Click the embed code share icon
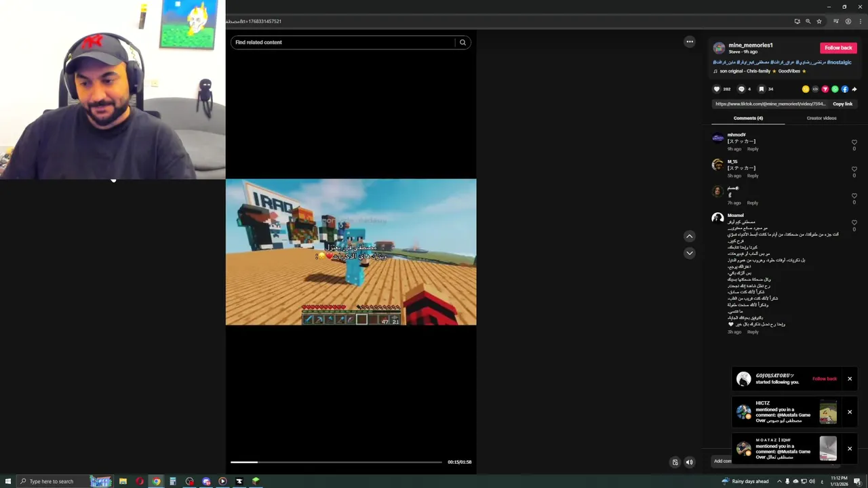 tap(816, 89)
